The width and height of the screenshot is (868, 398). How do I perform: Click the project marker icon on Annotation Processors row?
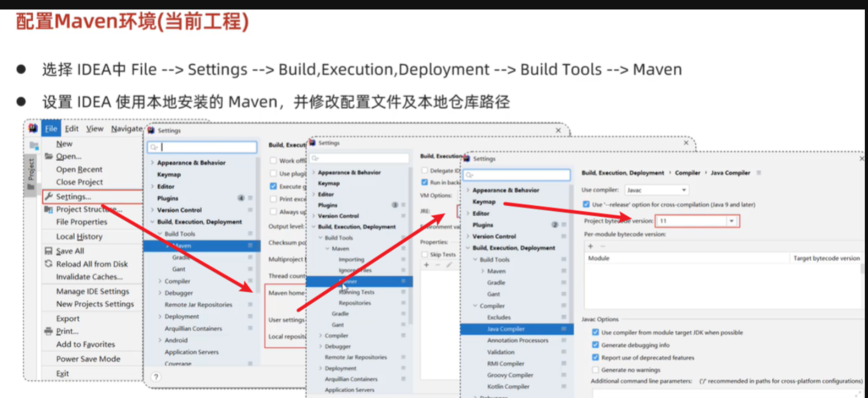[x=564, y=340]
